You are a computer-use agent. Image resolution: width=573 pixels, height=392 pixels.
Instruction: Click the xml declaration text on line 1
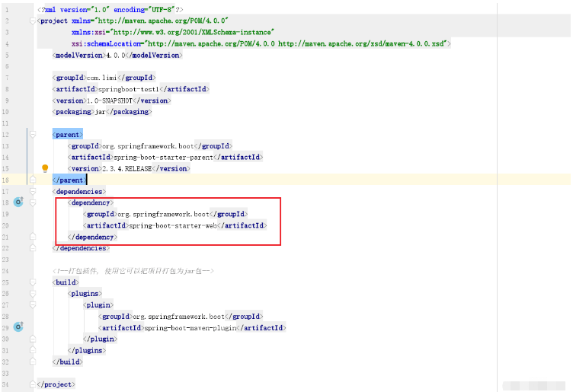click(x=110, y=9)
